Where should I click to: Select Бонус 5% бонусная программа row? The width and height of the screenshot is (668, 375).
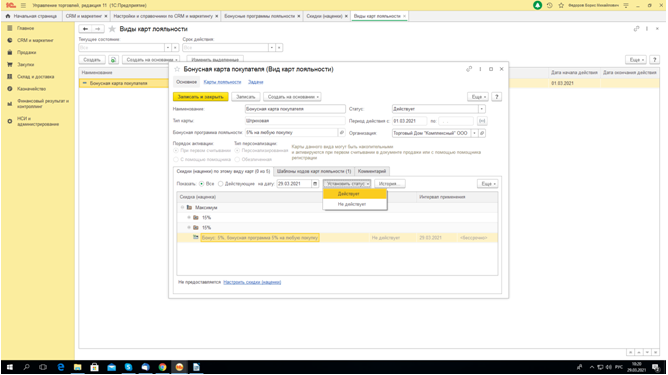point(337,238)
